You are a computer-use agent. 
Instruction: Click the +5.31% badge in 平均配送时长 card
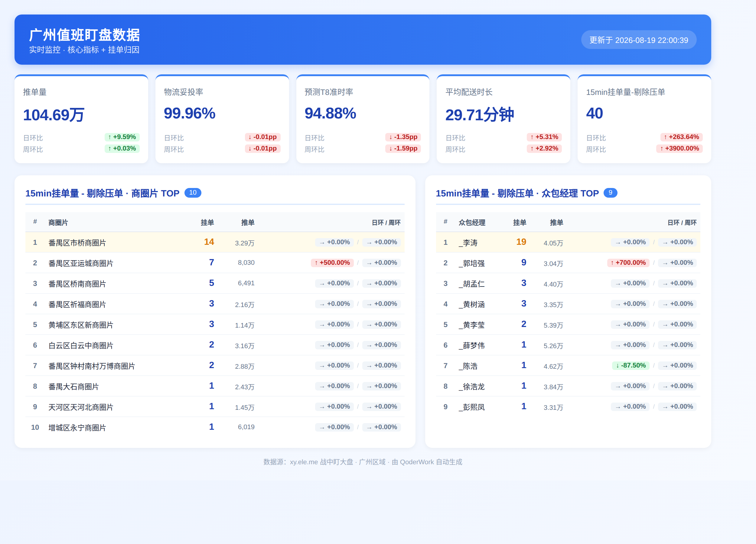point(544,137)
